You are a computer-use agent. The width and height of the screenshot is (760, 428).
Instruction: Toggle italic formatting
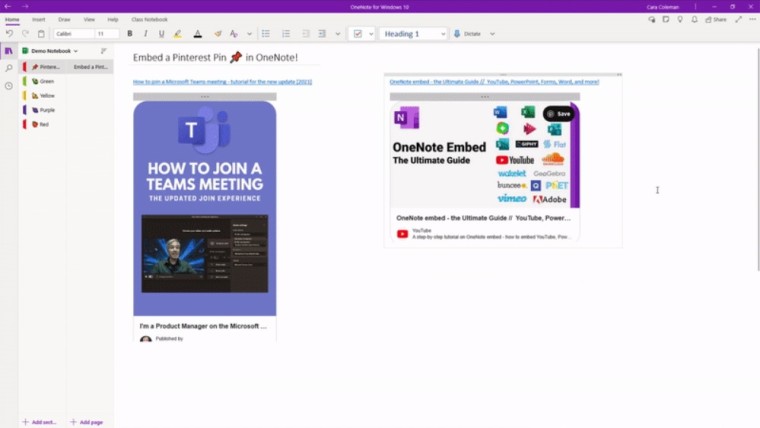[x=145, y=33]
